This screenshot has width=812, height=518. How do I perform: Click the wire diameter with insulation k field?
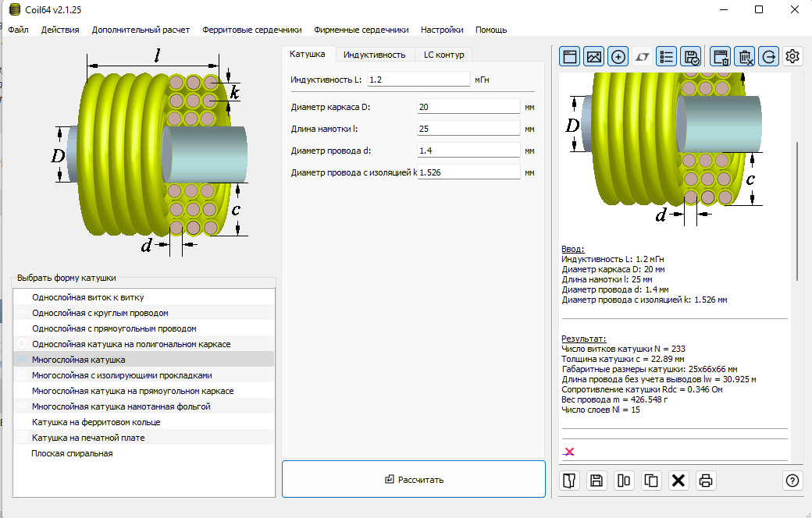click(x=468, y=172)
